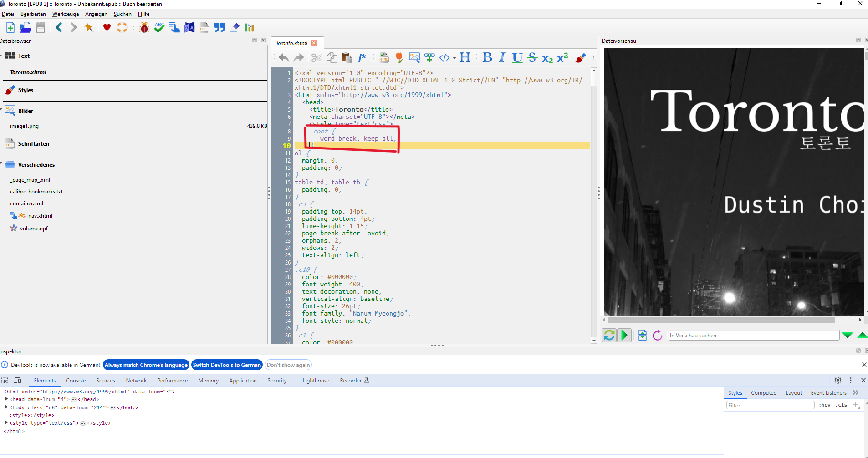Viewport: 868px width, 458px height.
Task: Click the comment out /* icon
Action: [x=362, y=58]
